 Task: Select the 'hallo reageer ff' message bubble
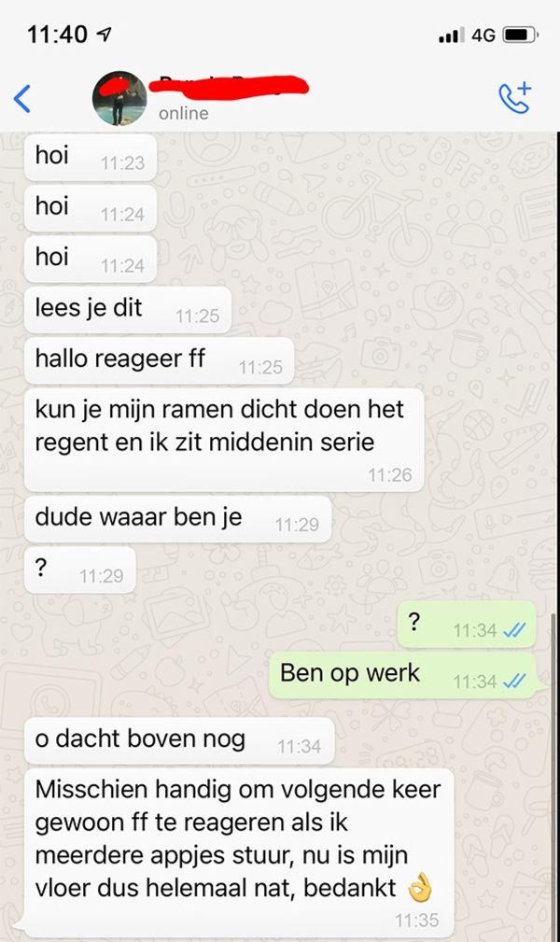[x=159, y=361]
